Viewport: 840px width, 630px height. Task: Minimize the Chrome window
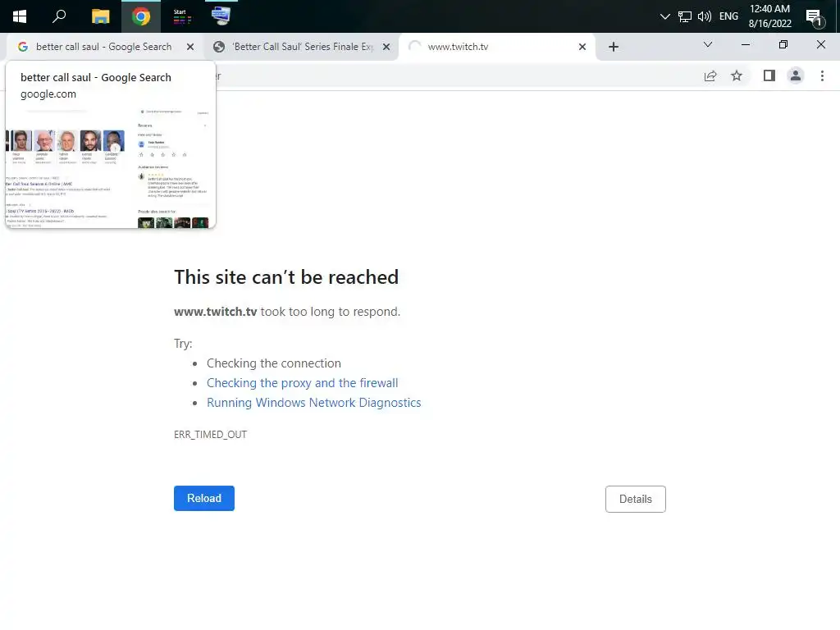click(745, 45)
